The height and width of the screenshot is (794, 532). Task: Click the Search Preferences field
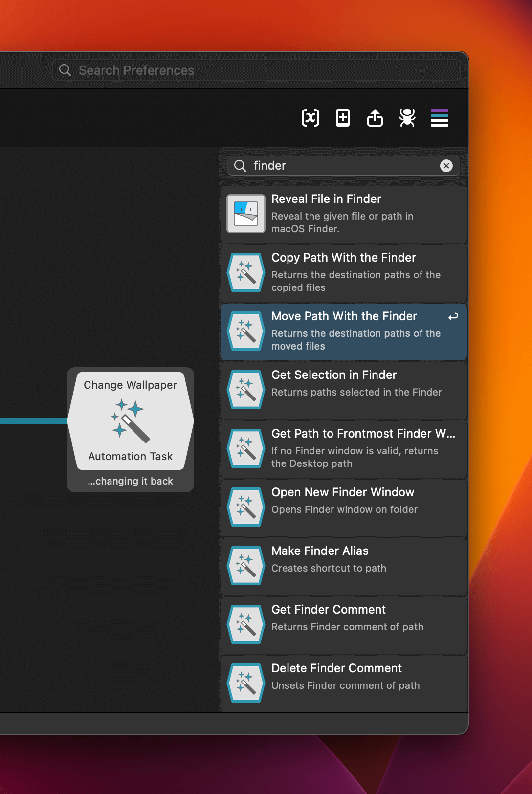click(x=257, y=70)
